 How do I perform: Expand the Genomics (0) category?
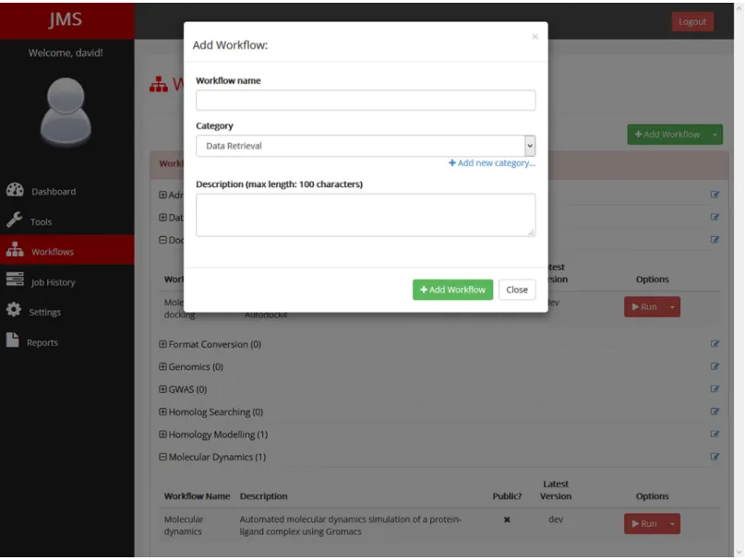pos(162,366)
